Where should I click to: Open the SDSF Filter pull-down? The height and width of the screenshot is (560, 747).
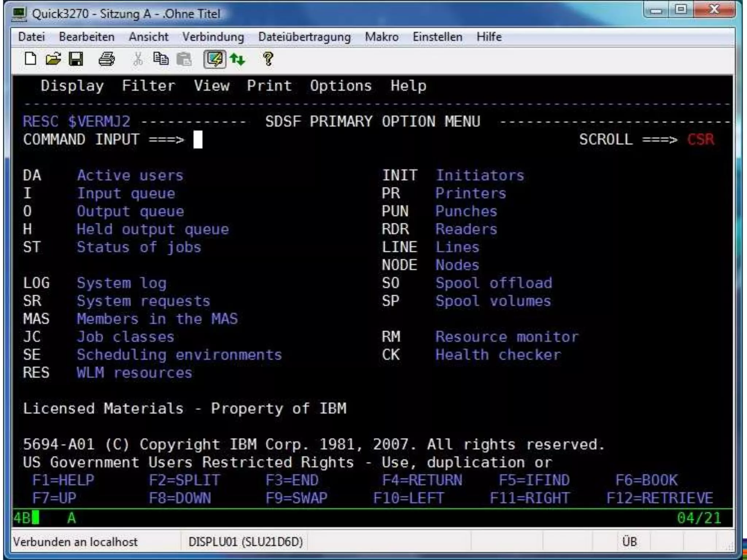(148, 86)
